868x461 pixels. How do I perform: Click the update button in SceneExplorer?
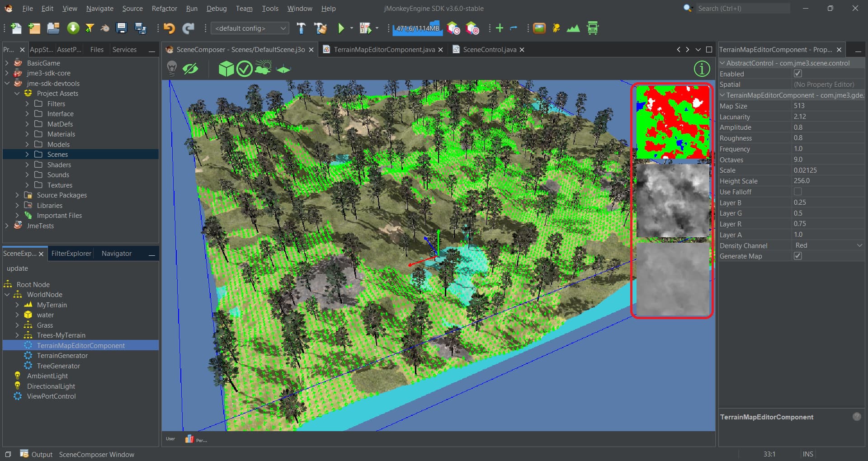(x=17, y=268)
